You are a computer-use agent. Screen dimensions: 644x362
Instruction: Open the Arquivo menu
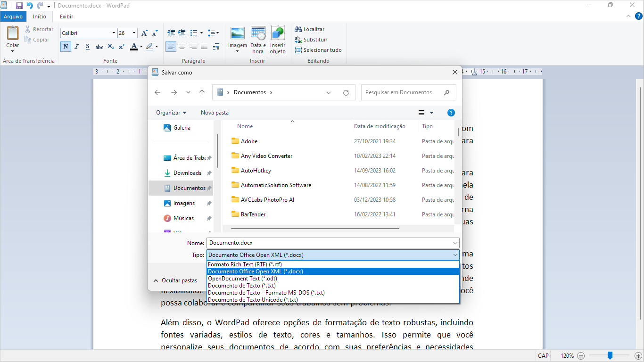pyautogui.click(x=13, y=16)
